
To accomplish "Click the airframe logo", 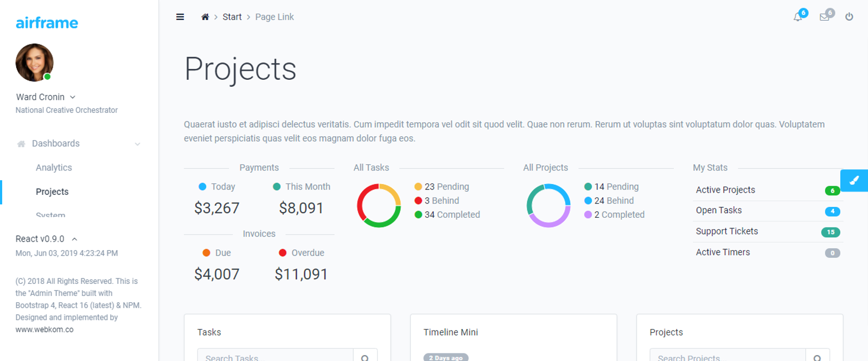I will tap(47, 23).
